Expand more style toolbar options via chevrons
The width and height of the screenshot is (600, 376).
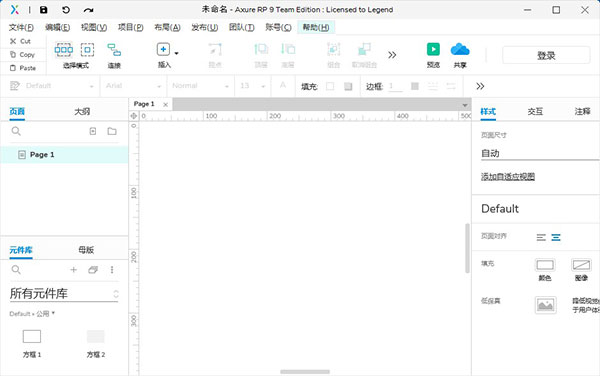pyautogui.click(x=480, y=86)
